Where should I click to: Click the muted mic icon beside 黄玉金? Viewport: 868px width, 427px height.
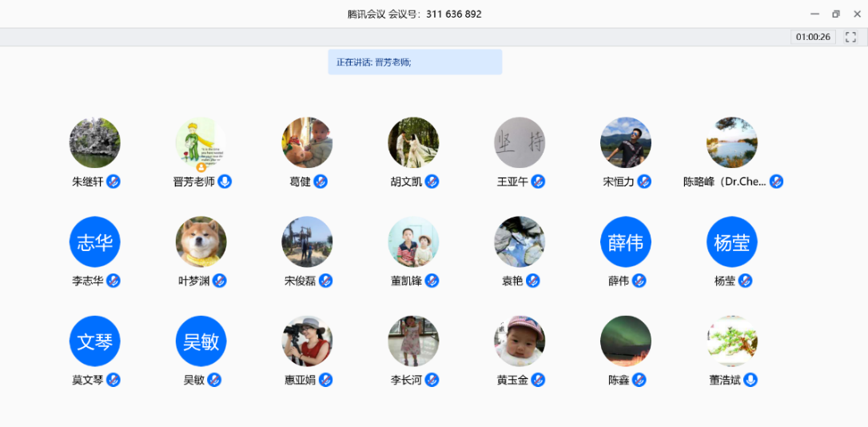pos(538,380)
